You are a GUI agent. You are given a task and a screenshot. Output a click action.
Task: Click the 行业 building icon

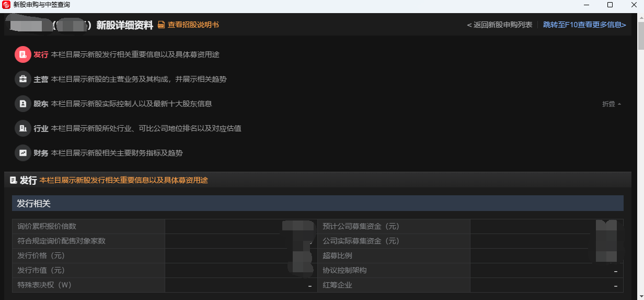[23, 128]
